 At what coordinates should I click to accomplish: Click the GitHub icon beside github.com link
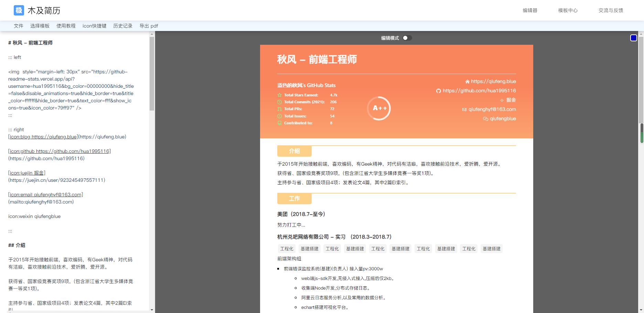438,91
